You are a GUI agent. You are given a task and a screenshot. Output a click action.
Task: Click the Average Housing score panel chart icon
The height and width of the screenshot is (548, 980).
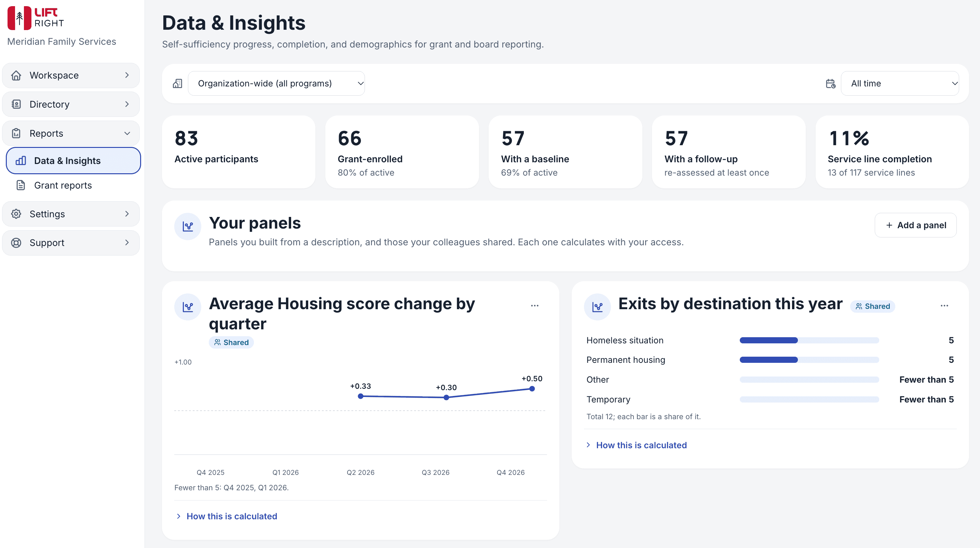coord(188,307)
